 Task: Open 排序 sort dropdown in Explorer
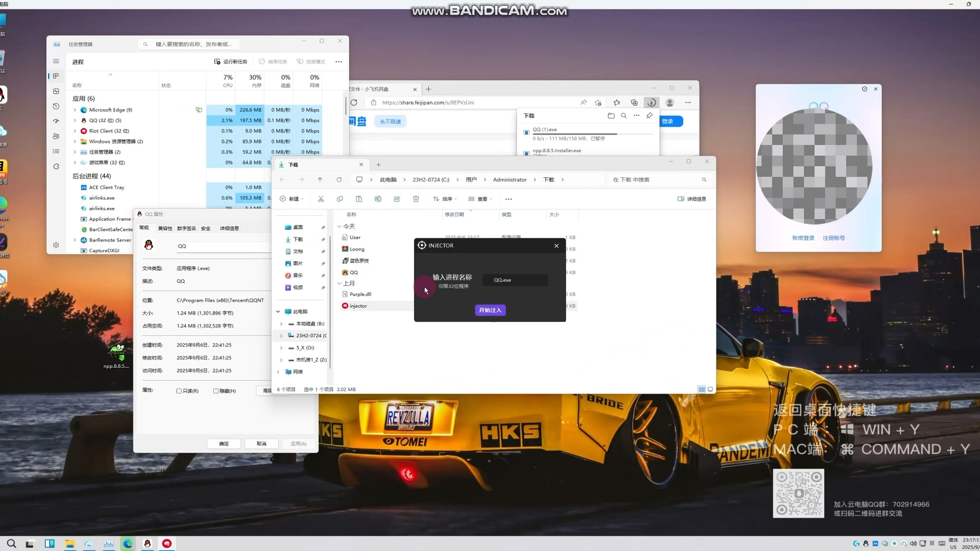(445, 199)
